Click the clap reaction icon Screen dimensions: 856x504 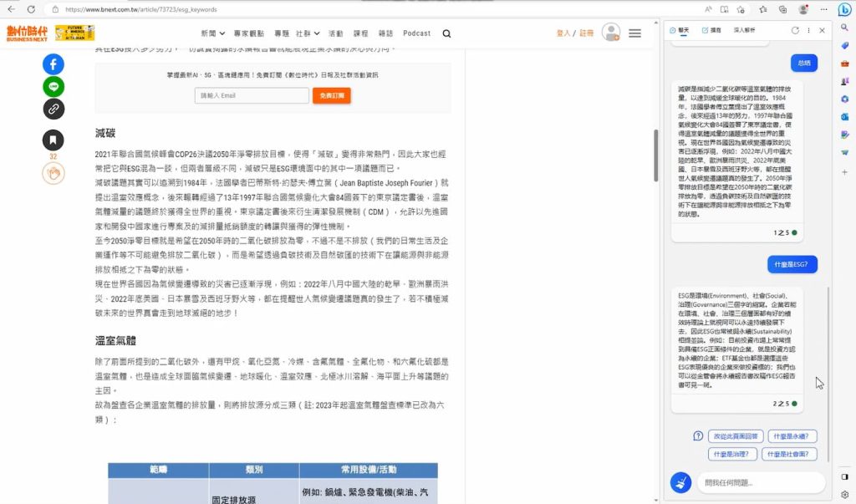53,173
